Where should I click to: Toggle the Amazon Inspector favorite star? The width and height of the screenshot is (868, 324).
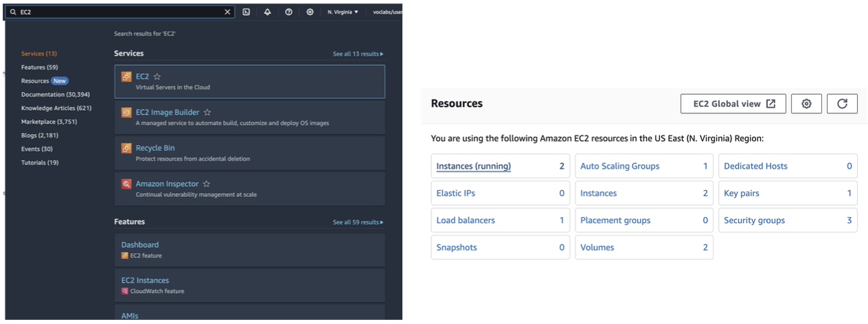[206, 184]
